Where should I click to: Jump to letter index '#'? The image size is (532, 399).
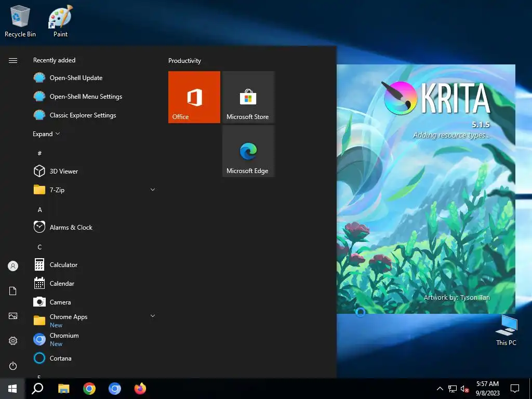coord(39,153)
